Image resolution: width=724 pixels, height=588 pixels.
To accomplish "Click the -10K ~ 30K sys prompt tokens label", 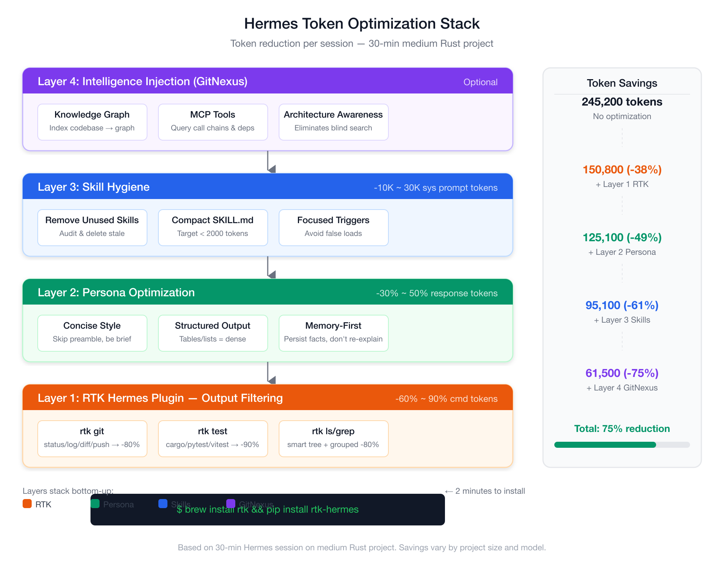I will click(436, 188).
